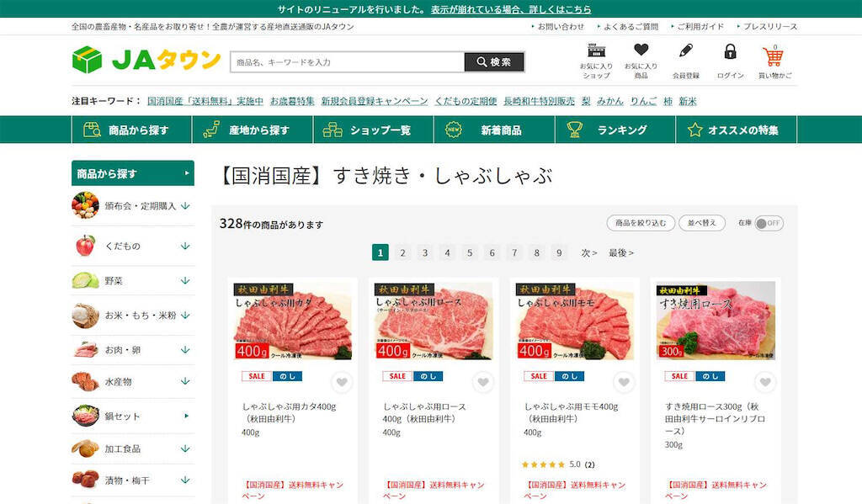The height and width of the screenshot is (504, 862).
Task: Open the 新着商品 navigation menu
Action: (495, 130)
